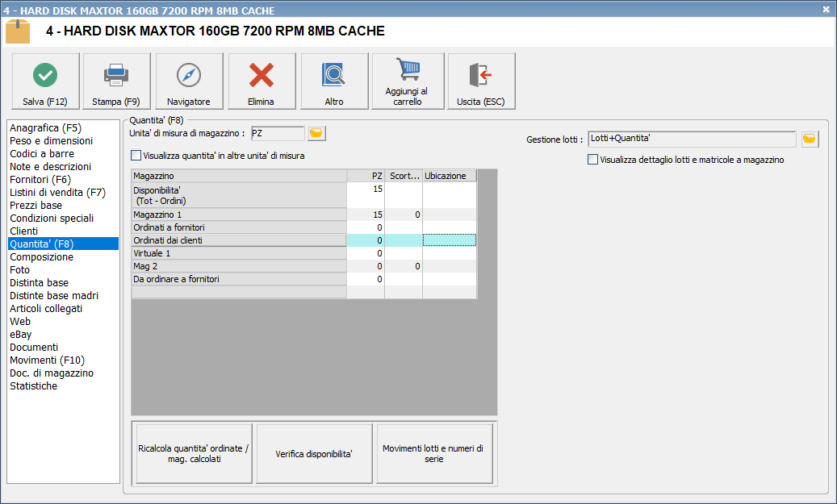This screenshot has height=504, width=837.
Task: Click the PZ column header
Action: coord(366,176)
